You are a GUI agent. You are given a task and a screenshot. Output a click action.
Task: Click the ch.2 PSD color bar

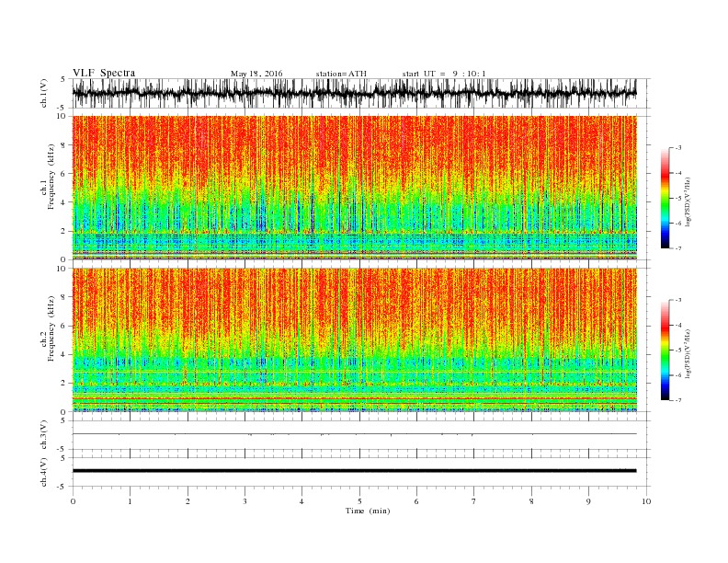click(665, 350)
